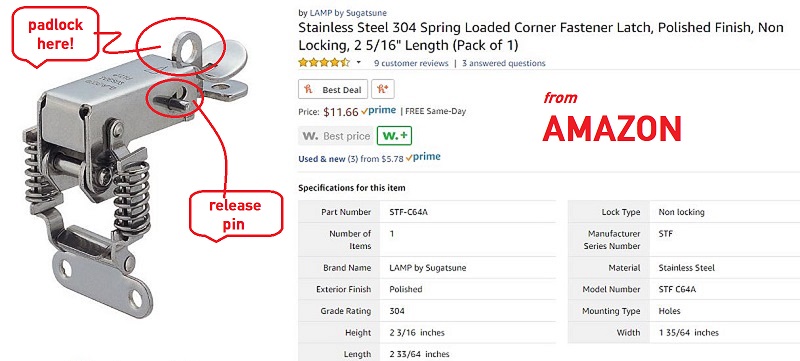Click the small honey plus icon button

pyautogui.click(x=383, y=89)
